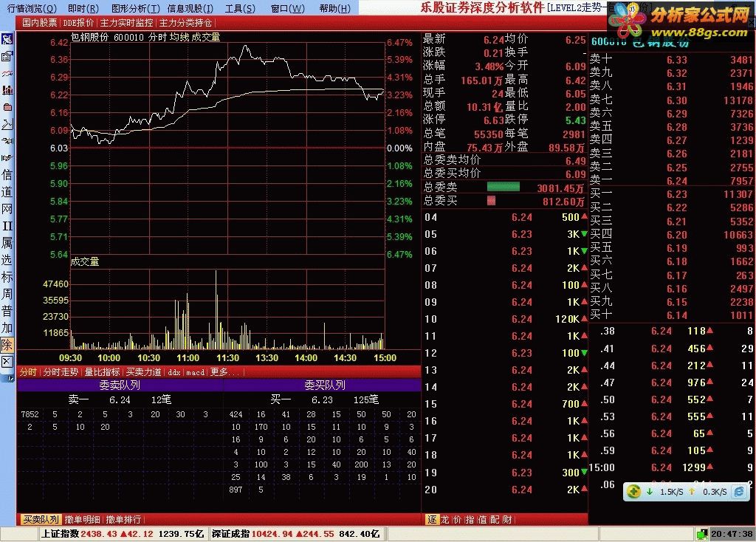The image size is (756, 542).
Task: Click the red briefcase sidebar icon
Action: (x=7, y=107)
